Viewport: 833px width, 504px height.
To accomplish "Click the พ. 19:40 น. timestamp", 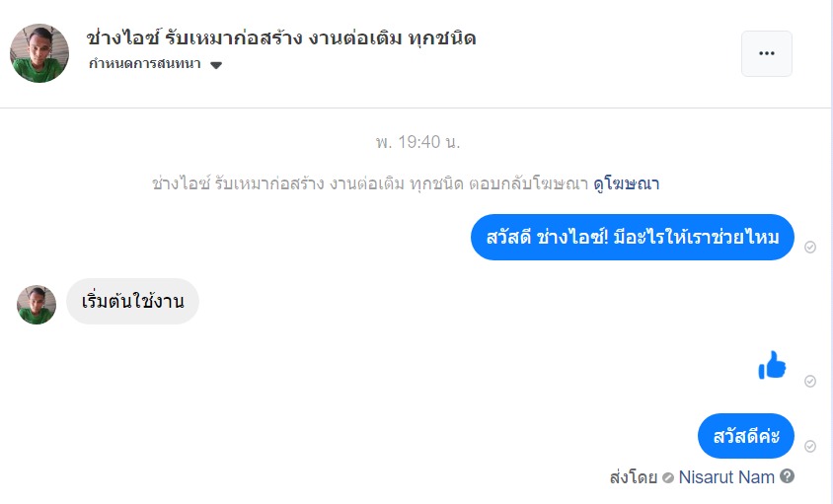I will (417, 142).
